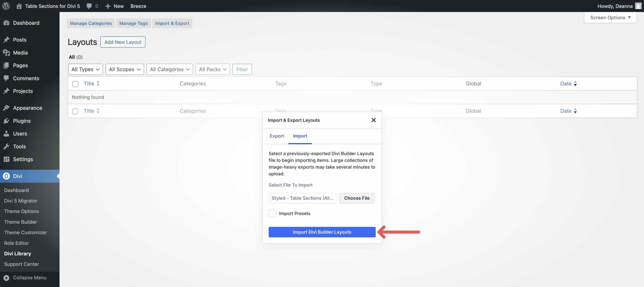
Task: Click the Import Divi Builder Layouts button
Action: (x=322, y=232)
